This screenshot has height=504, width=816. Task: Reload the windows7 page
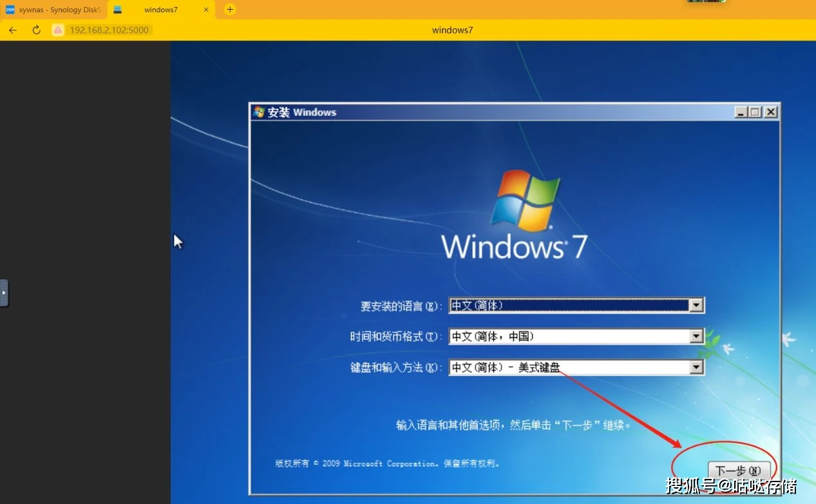coord(36,30)
